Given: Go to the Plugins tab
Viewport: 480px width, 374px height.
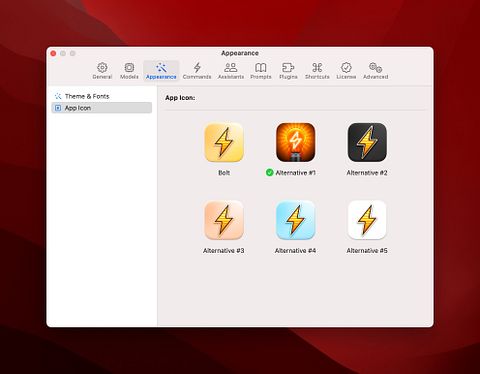Looking at the screenshot, I should 288,71.
